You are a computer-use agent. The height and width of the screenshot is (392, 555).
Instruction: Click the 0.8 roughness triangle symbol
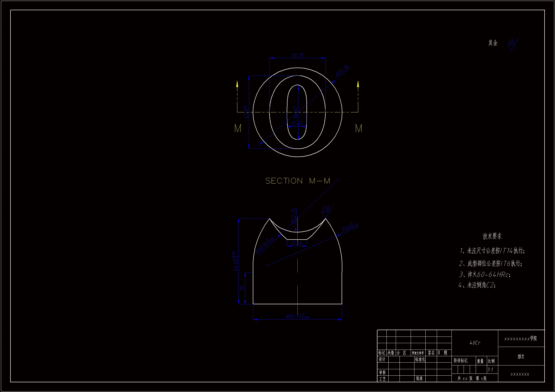(x=325, y=214)
